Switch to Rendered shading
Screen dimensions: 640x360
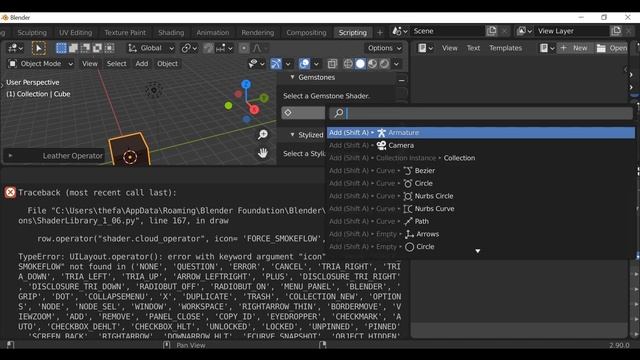384,64
